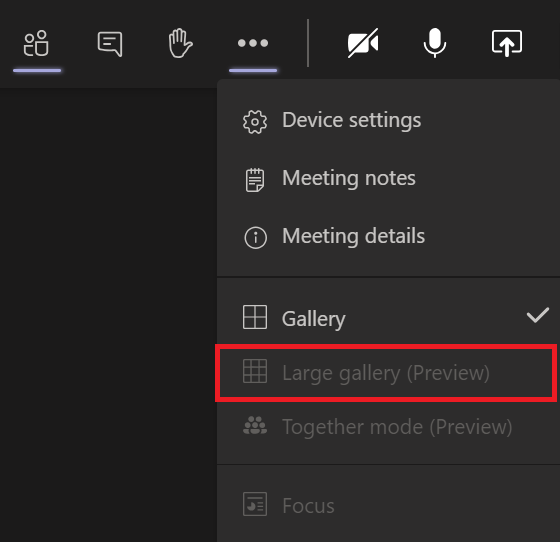The height and width of the screenshot is (542, 560).
Task: Click the info icon beside Meeting details
Action: point(255,238)
